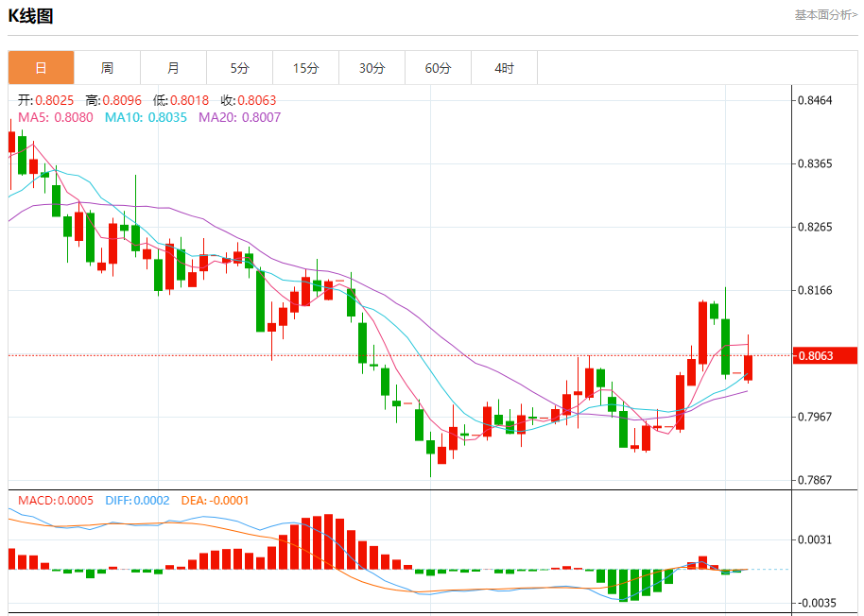Open the 15分 interval tab
This screenshot has height=616, width=864.
click(306, 68)
